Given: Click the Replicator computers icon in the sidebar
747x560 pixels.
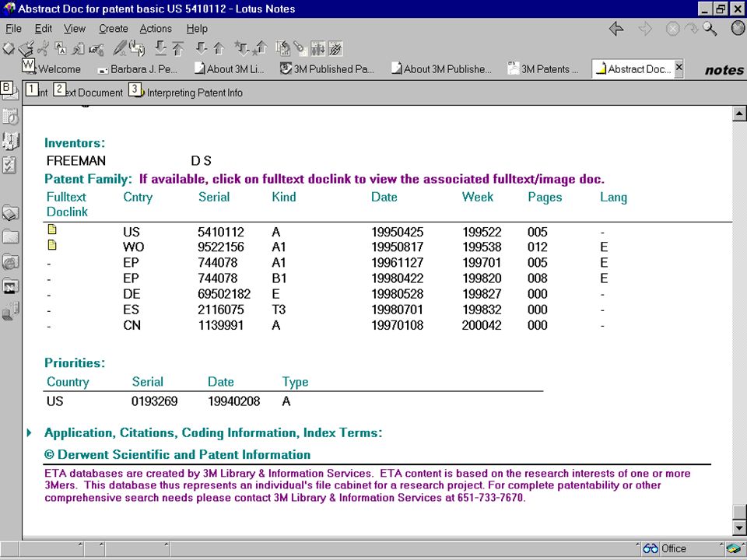Looking at the screenshot, I should (10, 311).
